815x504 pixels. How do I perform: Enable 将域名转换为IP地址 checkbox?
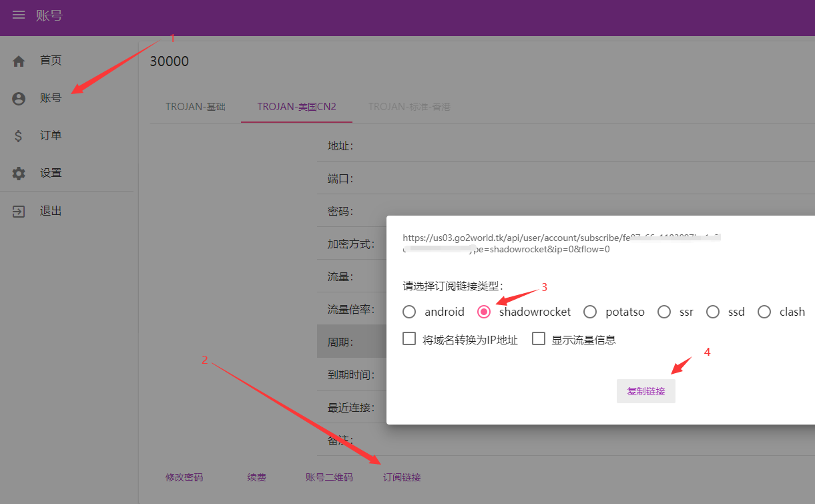(410, 339)
